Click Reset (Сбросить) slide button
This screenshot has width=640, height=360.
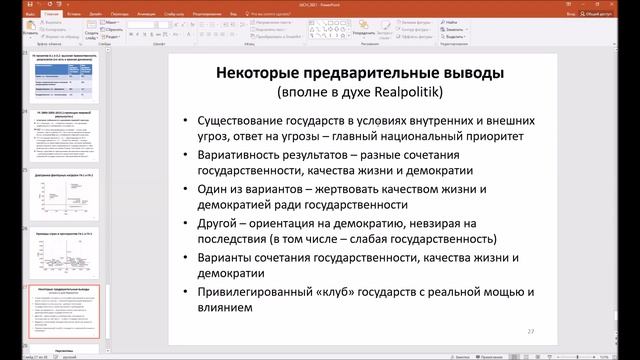point(111,29)
